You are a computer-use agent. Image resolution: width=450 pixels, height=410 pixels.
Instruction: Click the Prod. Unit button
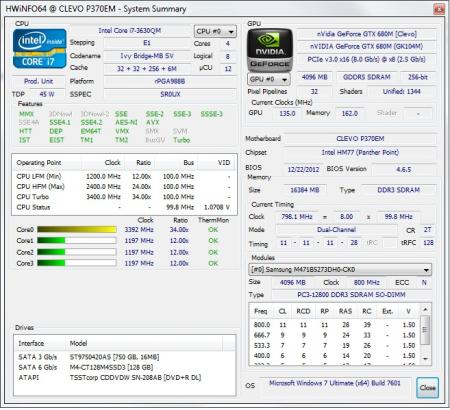coord(38,81)
